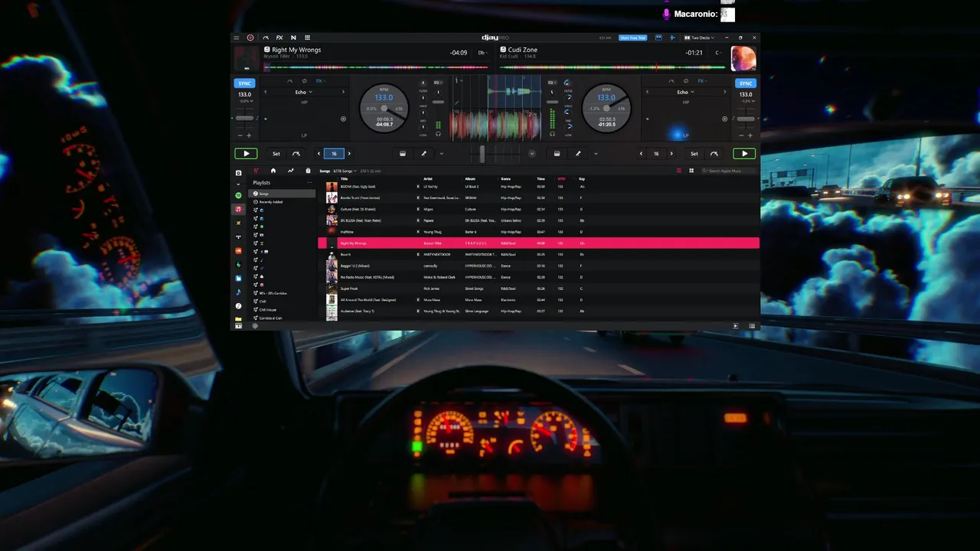Click right deck jump-to-cue arrow icon
980x551 pixels.
click(x=714, y=154)
